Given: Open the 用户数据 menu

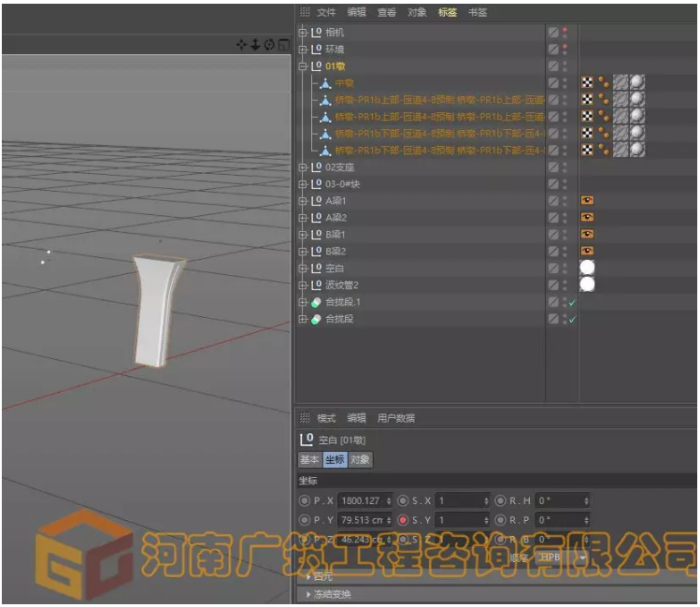Looking at the screenshot, I should pos(396,418).
